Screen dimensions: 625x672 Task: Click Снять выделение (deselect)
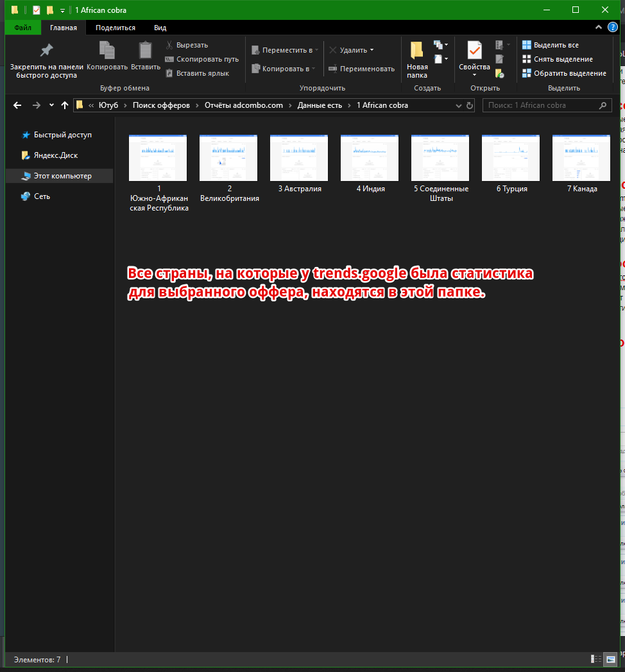click(558, 59)
